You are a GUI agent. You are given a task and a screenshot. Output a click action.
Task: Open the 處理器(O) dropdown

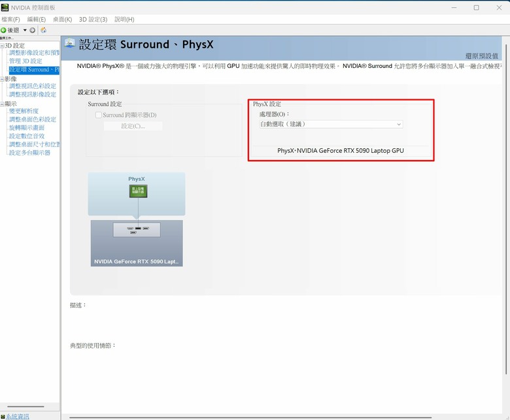click(x=331, y=124)
